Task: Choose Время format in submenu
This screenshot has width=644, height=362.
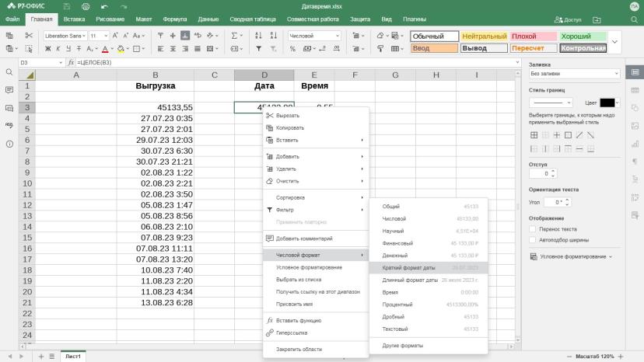Action: pyautogui.click(x=429, y=292)
